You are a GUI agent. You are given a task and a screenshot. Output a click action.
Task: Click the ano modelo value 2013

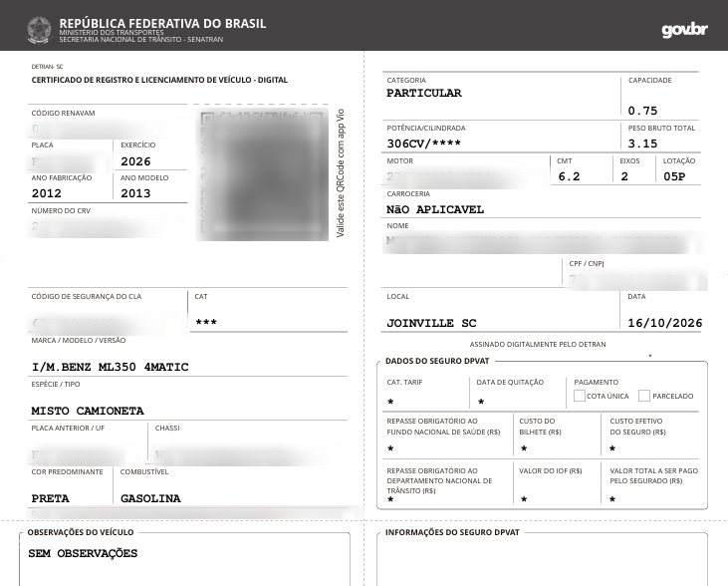click(x=135, y=193)
